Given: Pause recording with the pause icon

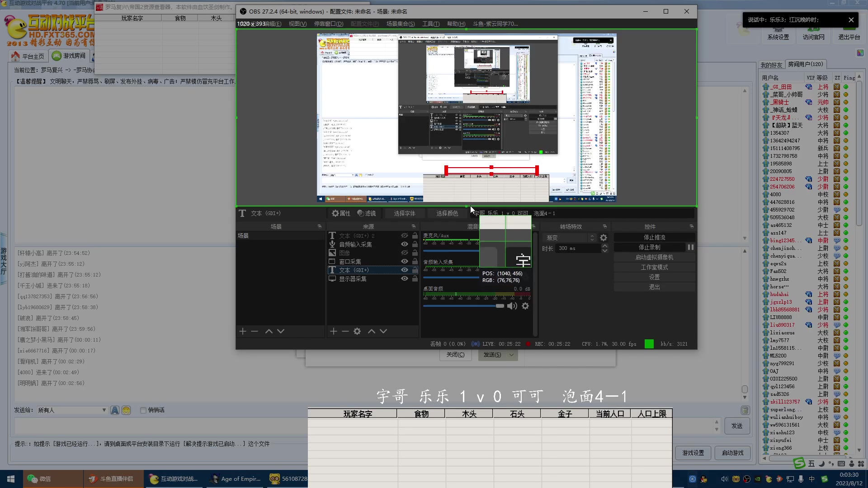Looking at the screenshot, I should [690, 247].
